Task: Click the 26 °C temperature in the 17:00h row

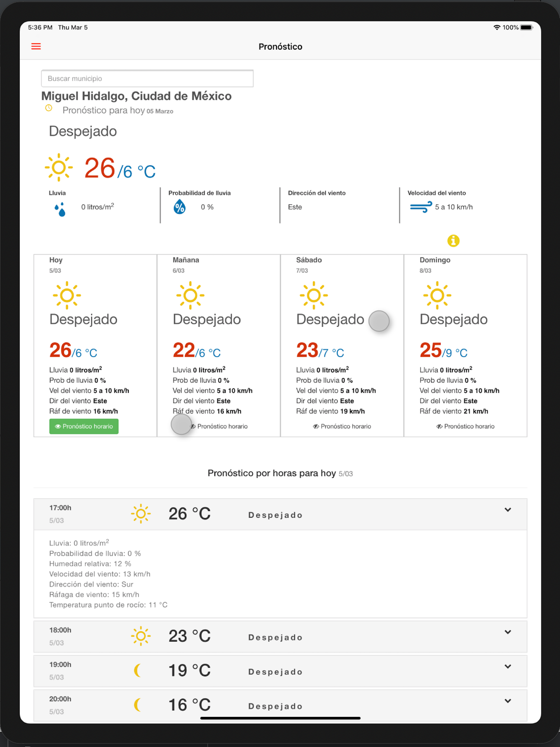Action: tap(189, 514)
